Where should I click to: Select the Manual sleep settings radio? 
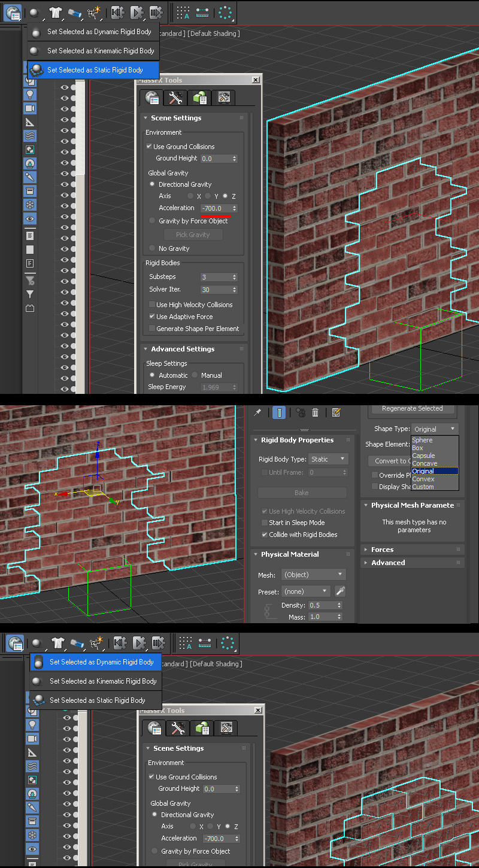[x=195, y=375]
